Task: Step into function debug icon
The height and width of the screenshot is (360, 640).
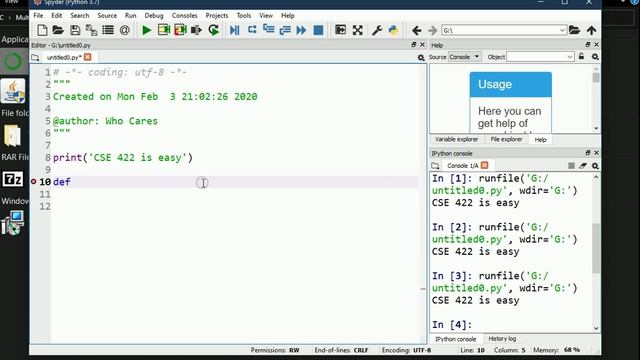Action: (x=269, y=30)
